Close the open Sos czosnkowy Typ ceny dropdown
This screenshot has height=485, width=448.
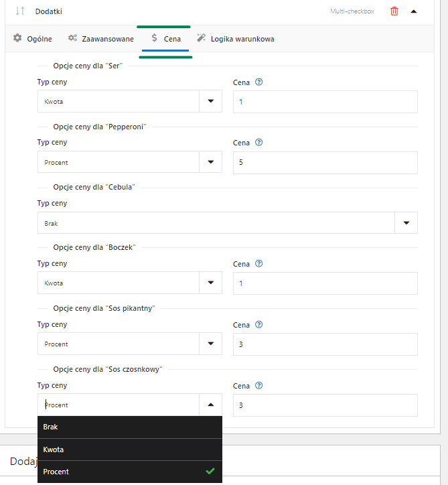(x=210, y=405)
